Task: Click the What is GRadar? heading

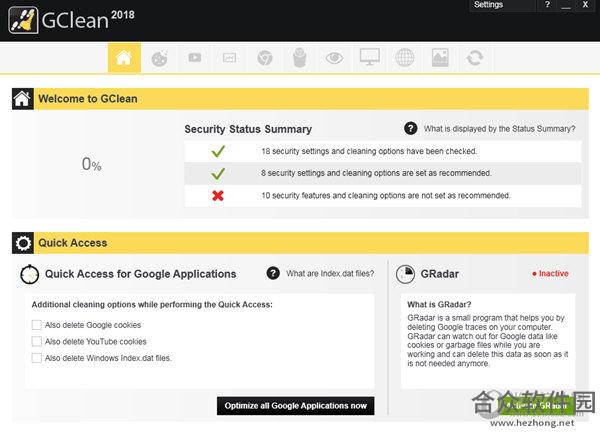Action: (439, 304)
